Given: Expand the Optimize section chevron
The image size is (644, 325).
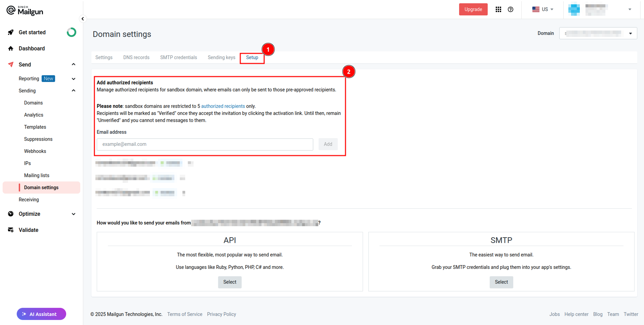Looking at the screenshot, I should click(x=74, y=214).
